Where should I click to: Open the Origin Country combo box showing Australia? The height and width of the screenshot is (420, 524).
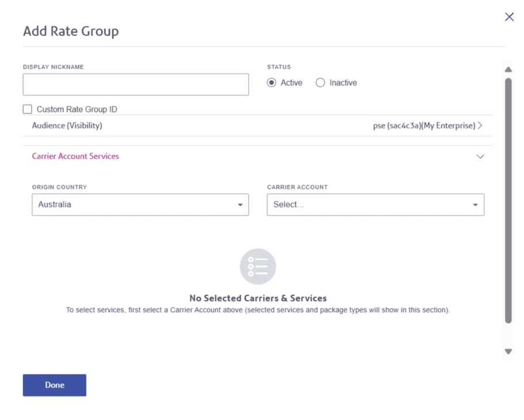[x=135, y=205]
